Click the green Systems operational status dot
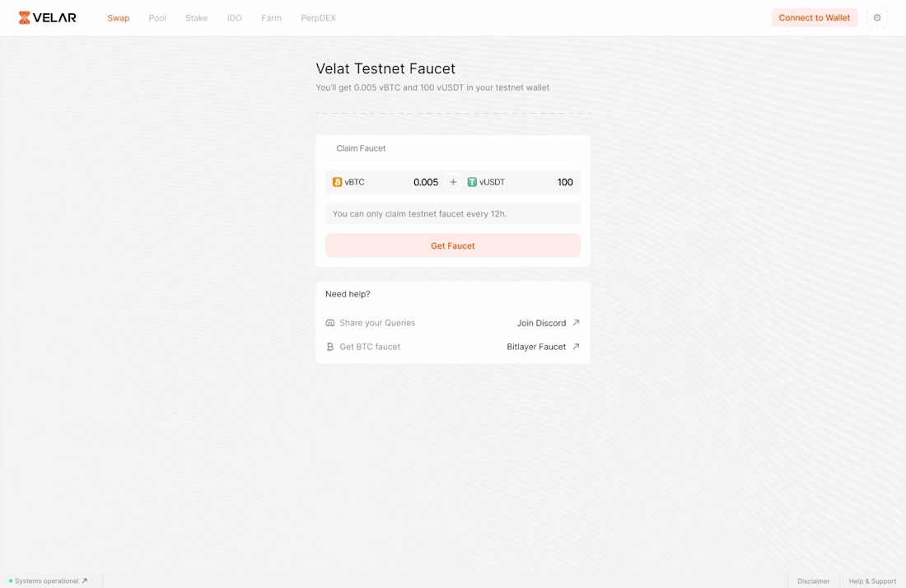Screen dimensions: 906x588 pos(11,581)
